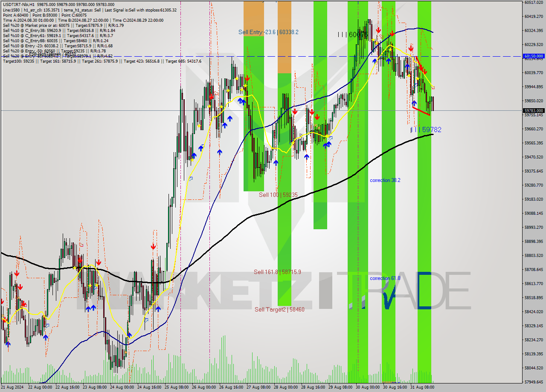Click the 'Sell %10 @ C_Entry88: 60035' line
The image size is (546, 392).
55,40
